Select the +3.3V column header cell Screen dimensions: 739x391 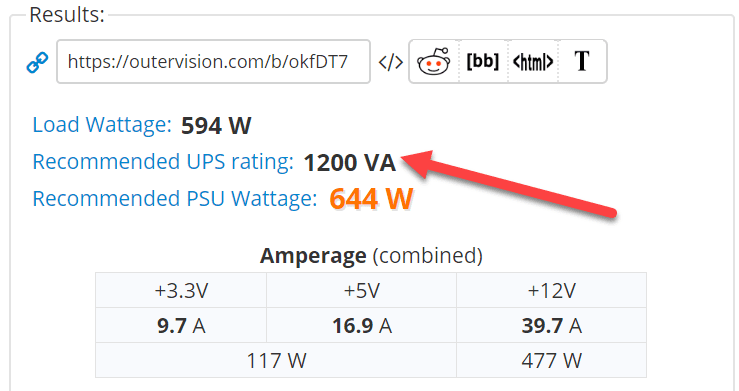pos(181,291)
